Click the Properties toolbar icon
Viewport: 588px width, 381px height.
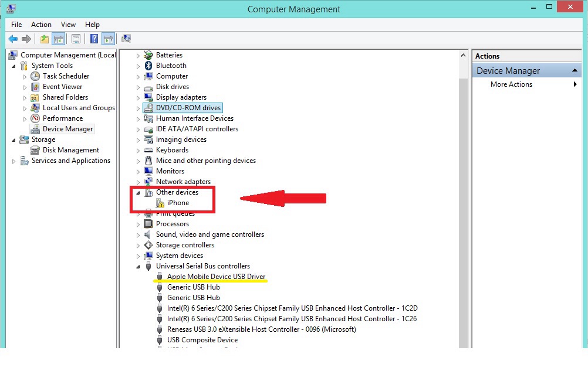(76, 39)
